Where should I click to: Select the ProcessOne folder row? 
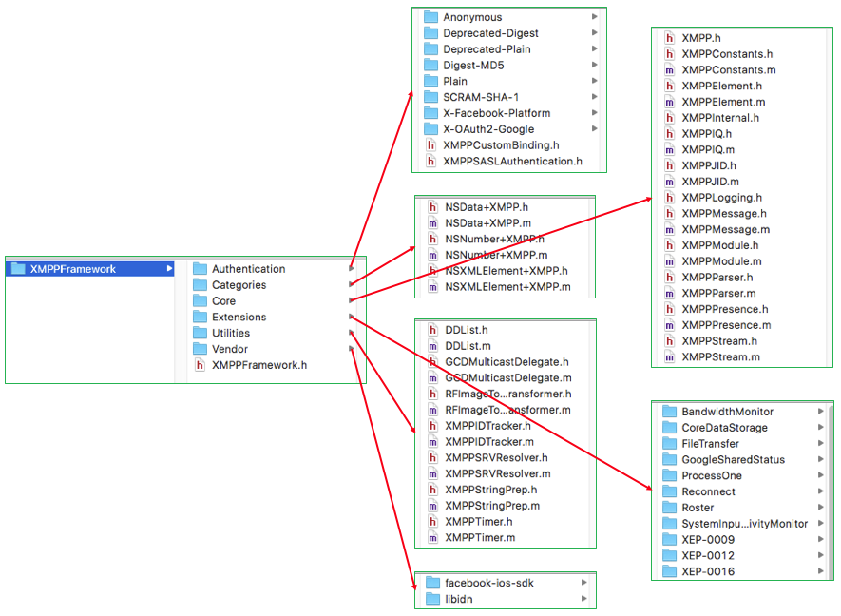(x=742, y=475)
